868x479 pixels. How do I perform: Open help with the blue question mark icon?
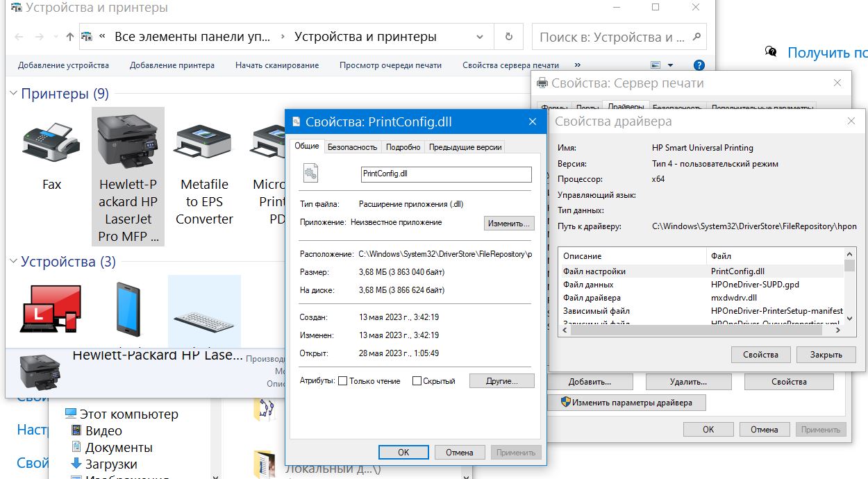point(699,65)
